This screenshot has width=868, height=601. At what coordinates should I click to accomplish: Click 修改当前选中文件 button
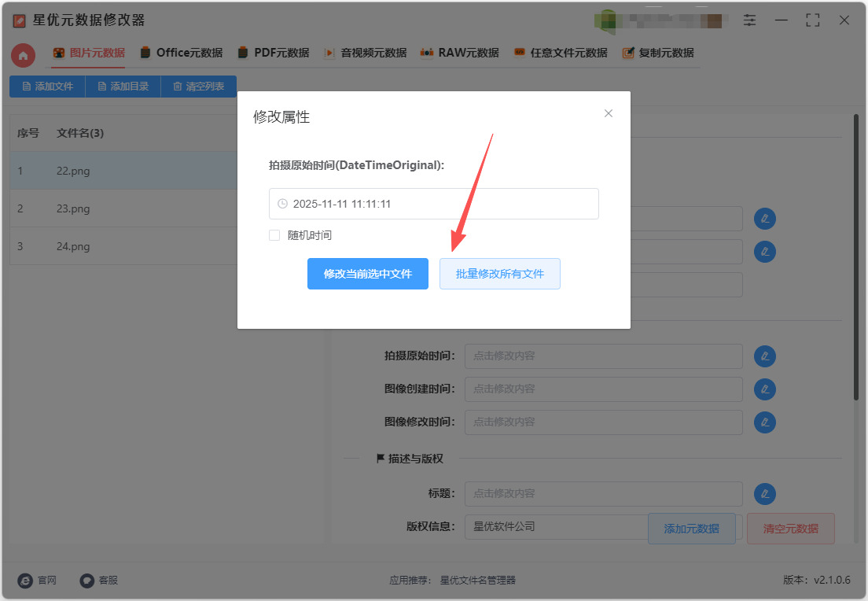368,274
